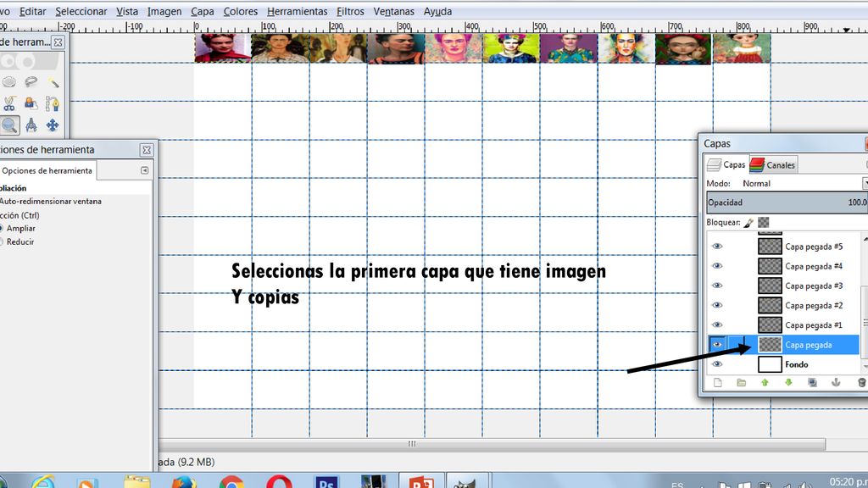
Task: Open the Imagen menu
Action: coord(164,11)
